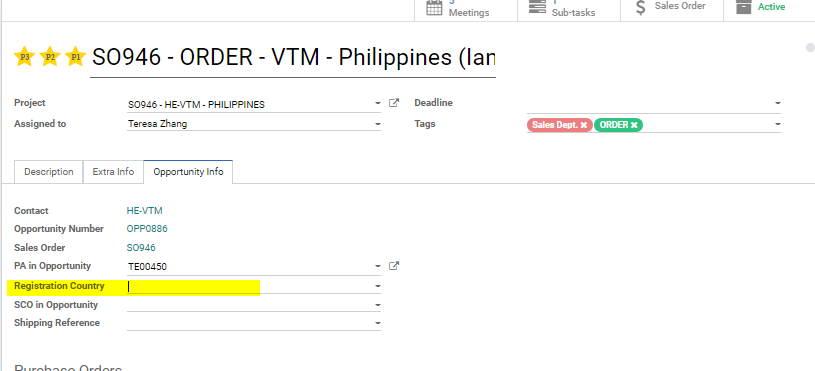
Task: Open the SO946 sales order link
Action: click(x=141, y=248)
